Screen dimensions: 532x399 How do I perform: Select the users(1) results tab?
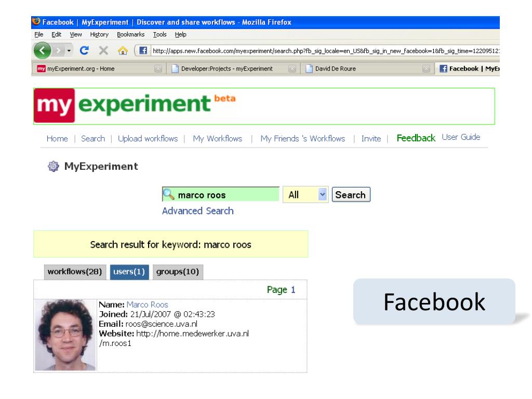(x=129, y=272)
